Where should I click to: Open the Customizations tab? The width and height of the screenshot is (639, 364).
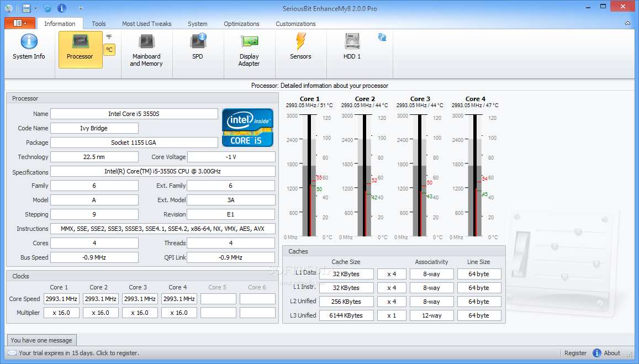pyautogui.click(x=296, y=24)
